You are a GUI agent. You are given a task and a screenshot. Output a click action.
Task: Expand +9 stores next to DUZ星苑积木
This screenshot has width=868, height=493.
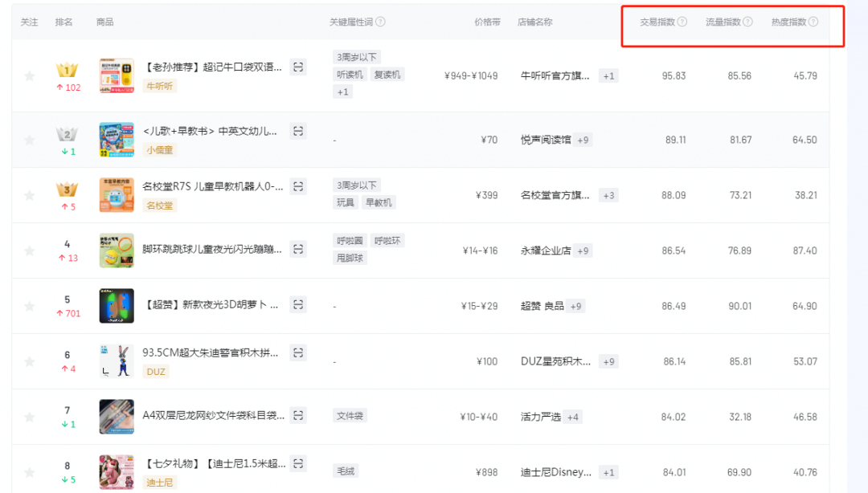point(608,361)
